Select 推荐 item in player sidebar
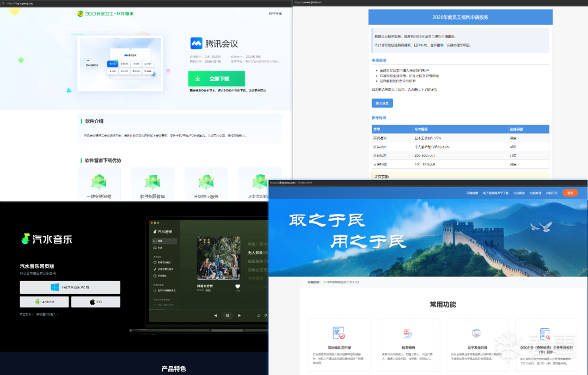Viewport: 588px width, 375px height. click(x=164, y=241)
